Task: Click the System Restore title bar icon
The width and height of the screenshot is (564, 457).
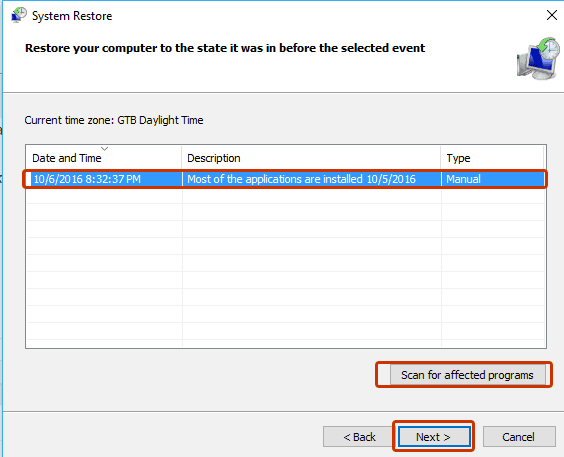Action: pos(19,15)
